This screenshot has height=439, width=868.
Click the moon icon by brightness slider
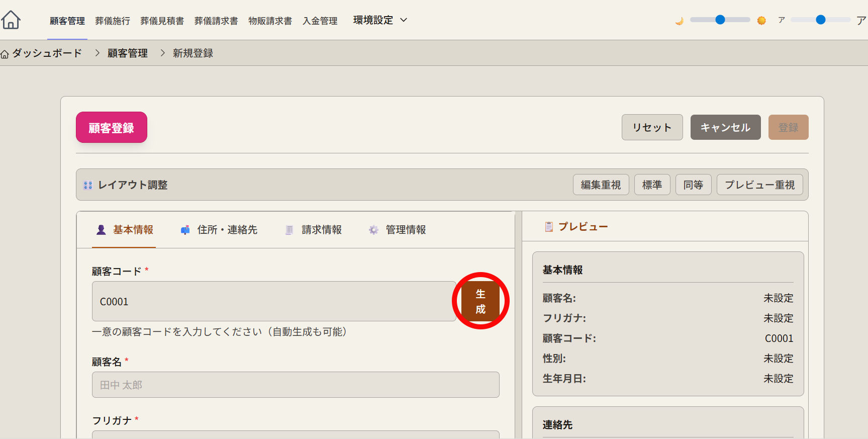coord(679,21)
